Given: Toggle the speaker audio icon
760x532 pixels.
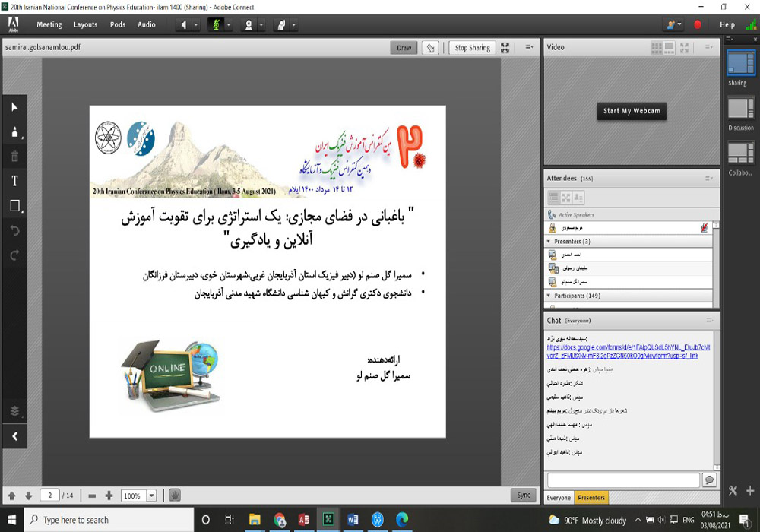Looking at the screenshot, I should point(184,24).
